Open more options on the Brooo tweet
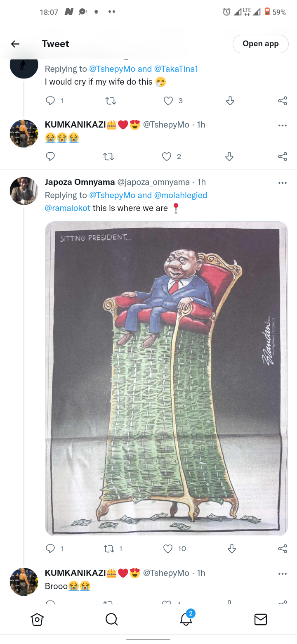Image resolution: width=297 pixels, height=644 pixels. (283, 574)
